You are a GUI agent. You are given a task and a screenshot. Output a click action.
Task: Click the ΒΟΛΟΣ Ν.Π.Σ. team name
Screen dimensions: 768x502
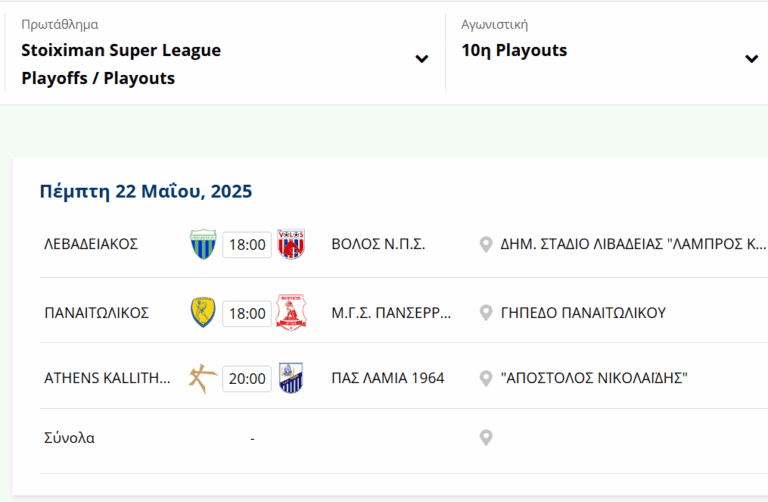[x=379, y=244]
